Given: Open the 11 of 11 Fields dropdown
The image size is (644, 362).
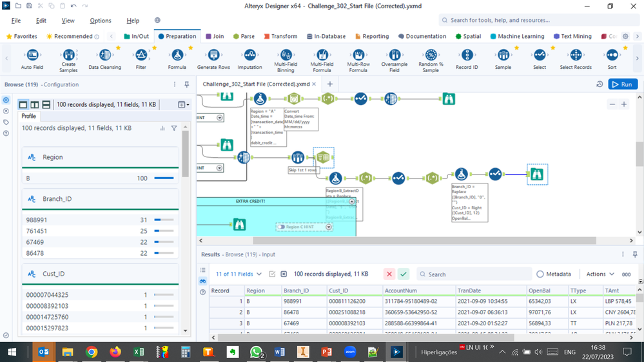Looking at the screenshot, I should [x=239, y=274].
